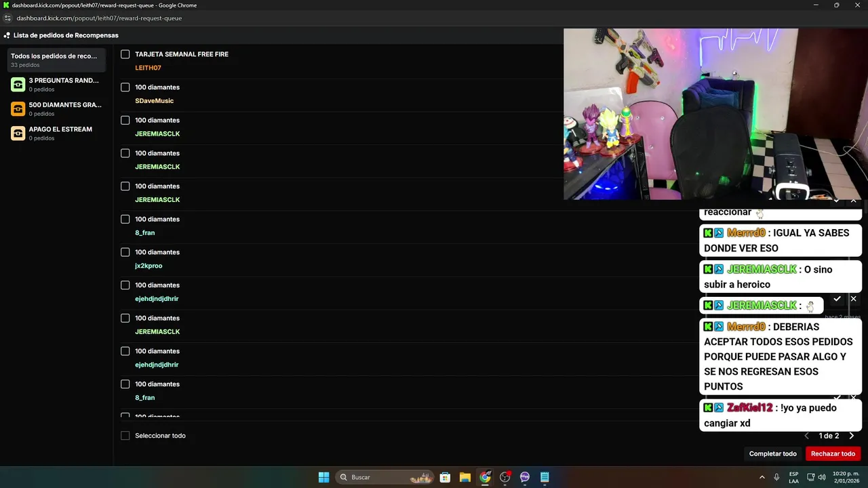Open the purple chat app in the taskbar
Viewport: 868px width, 488px height.
pos(525,477)
